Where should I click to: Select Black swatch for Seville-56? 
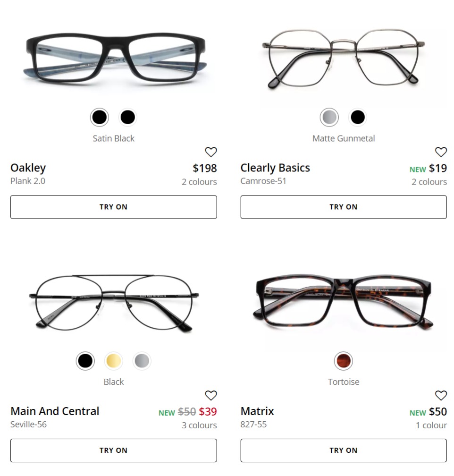pyautogui.click(x=85, y=361)
